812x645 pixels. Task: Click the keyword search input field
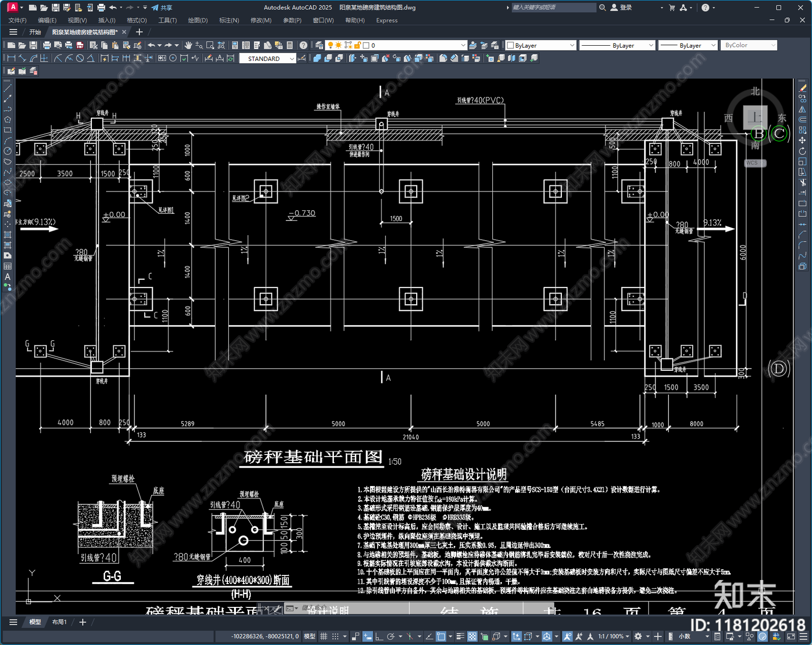[553, 8]
